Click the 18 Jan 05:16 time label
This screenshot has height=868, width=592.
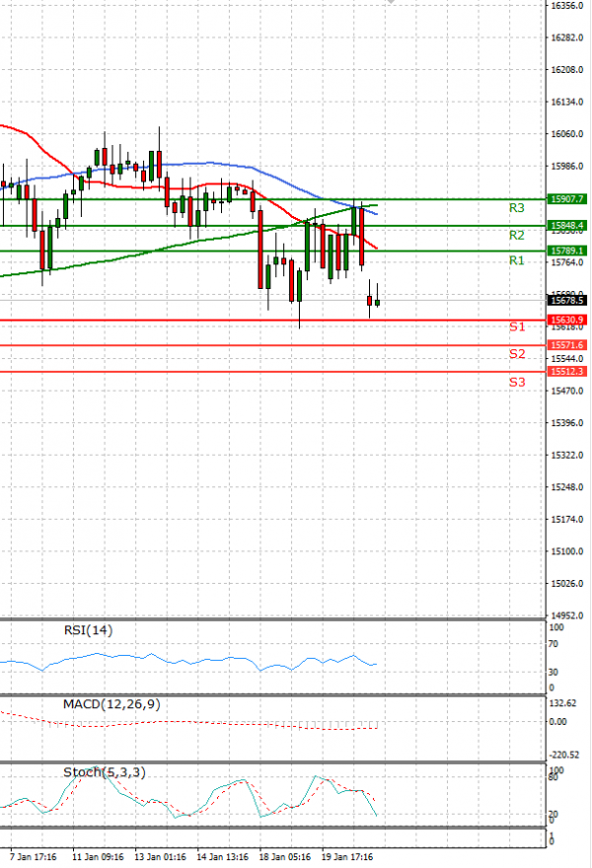click(x=285, y=857)
